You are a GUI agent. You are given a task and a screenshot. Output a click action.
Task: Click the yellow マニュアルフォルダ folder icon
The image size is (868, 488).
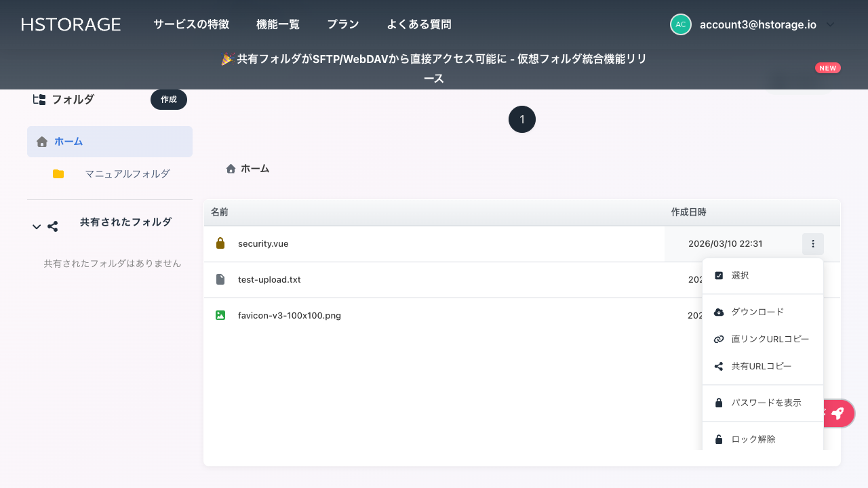point(58,174)
